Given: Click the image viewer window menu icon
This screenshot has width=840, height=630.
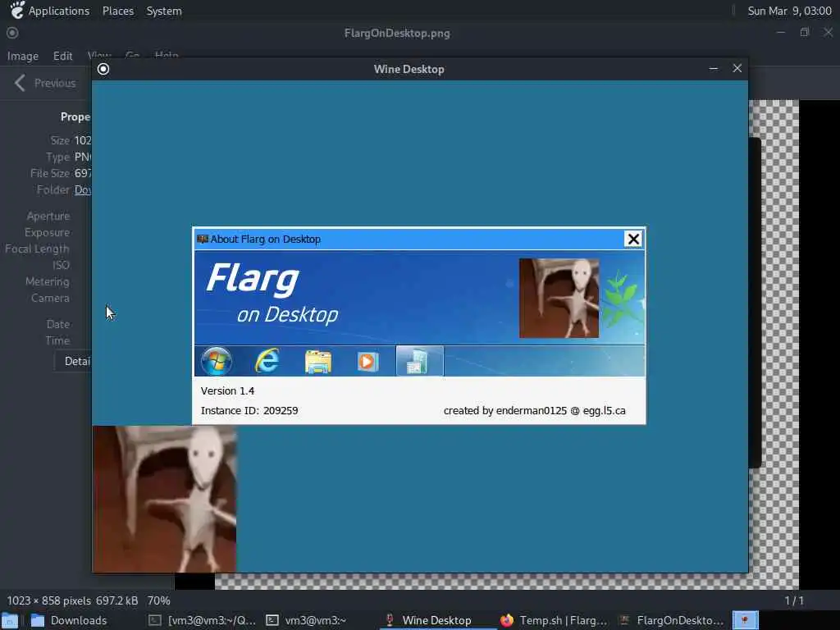Looking at the screenshot, I should pos(12,33).
